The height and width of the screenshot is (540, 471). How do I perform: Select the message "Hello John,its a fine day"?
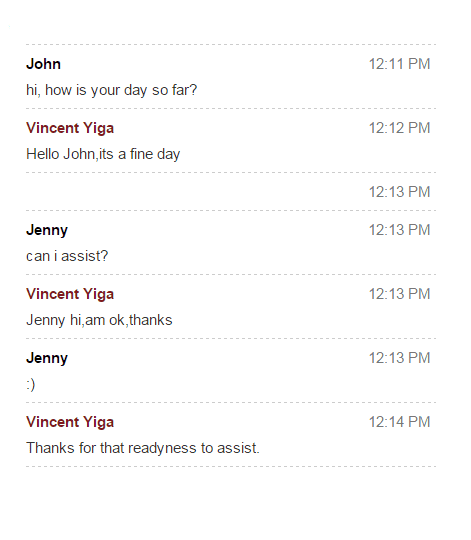103,154
